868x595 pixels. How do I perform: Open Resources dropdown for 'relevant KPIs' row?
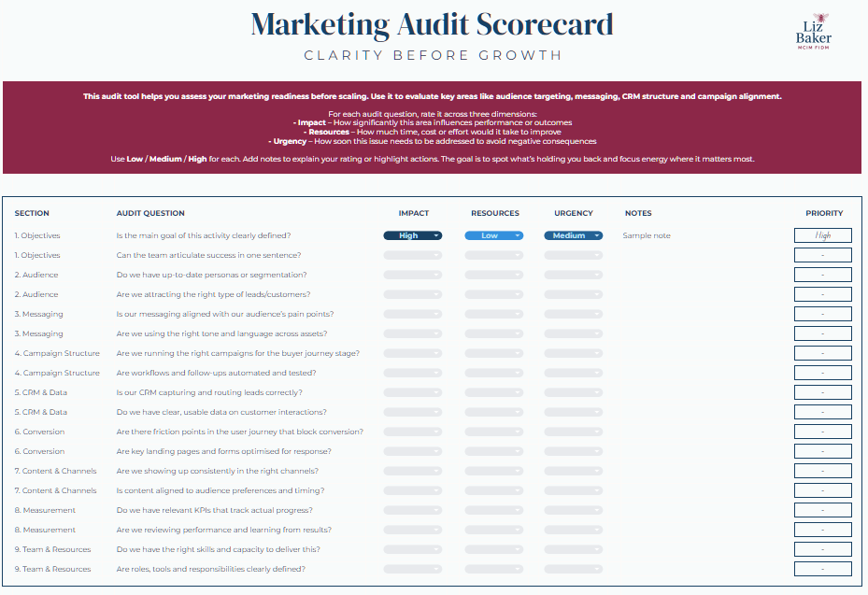[493, 510]
